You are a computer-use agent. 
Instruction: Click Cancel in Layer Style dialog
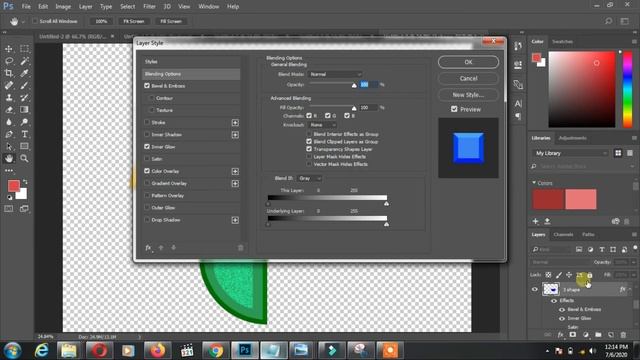[468, 78]
